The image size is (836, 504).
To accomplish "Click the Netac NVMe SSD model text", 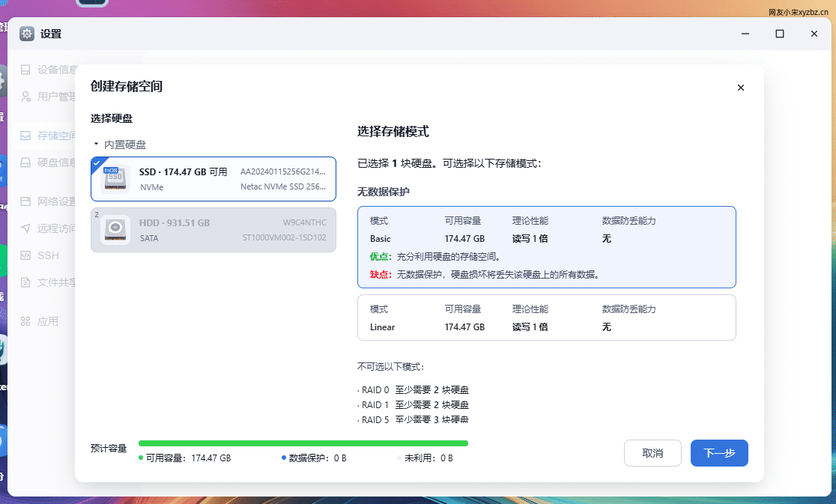I will (283, 186).
